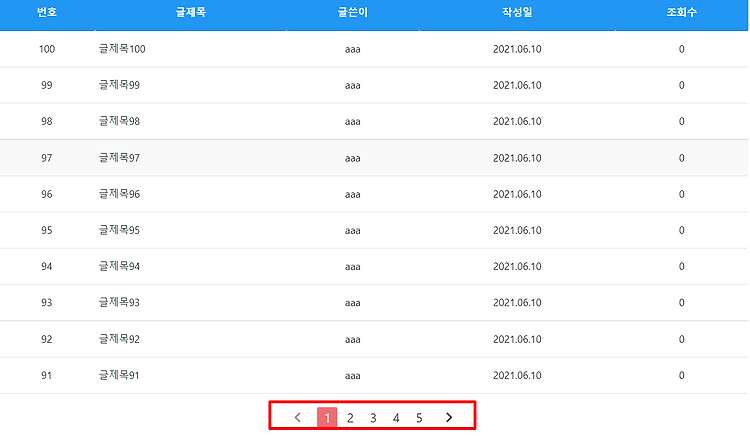The height and width of the screenshot is (436, 750).
Task: Open post titled 글제목97
Action: pyautogui.click(x=119, y=158)
